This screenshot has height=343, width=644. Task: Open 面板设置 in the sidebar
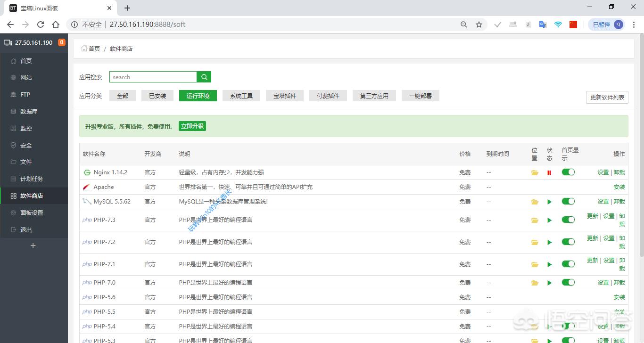pyautogui.click(x=34, y=213)
